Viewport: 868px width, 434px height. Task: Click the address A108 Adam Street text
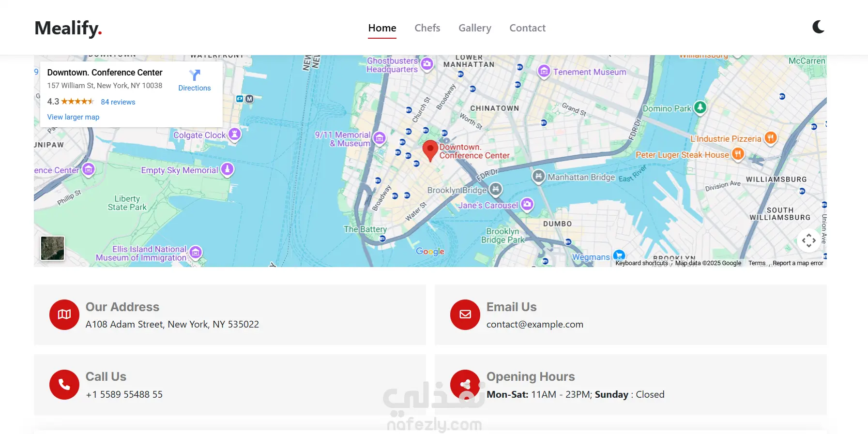coord(172,325)
